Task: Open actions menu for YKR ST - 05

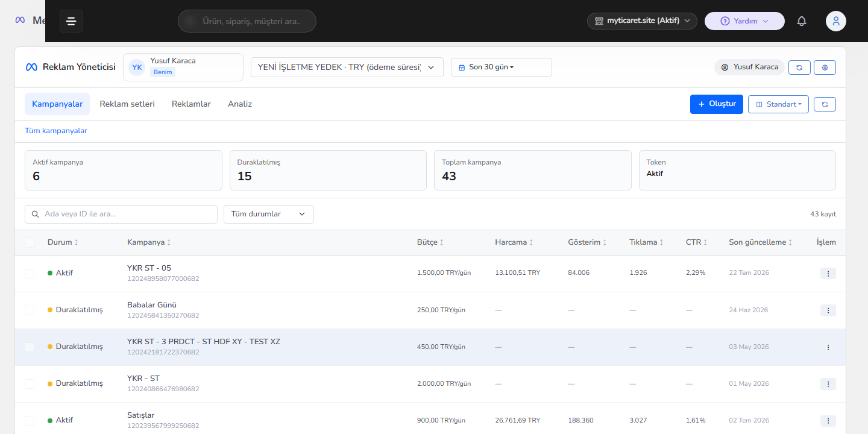Action: 828,274
